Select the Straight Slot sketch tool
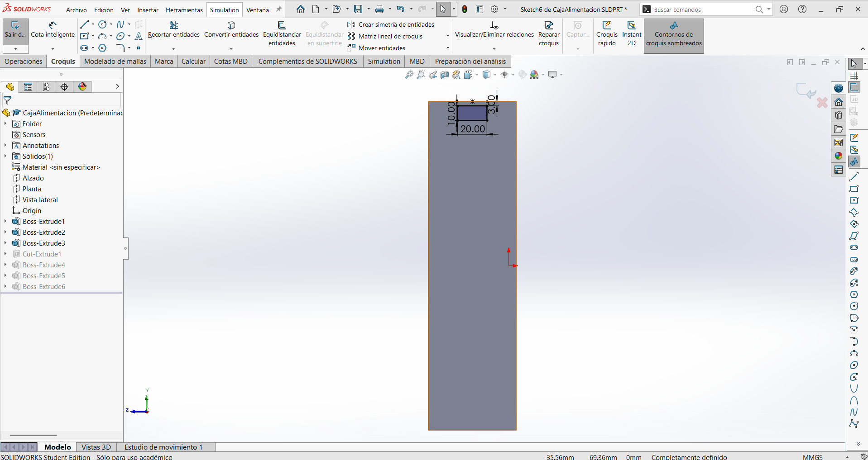 (x=84, y=48)
